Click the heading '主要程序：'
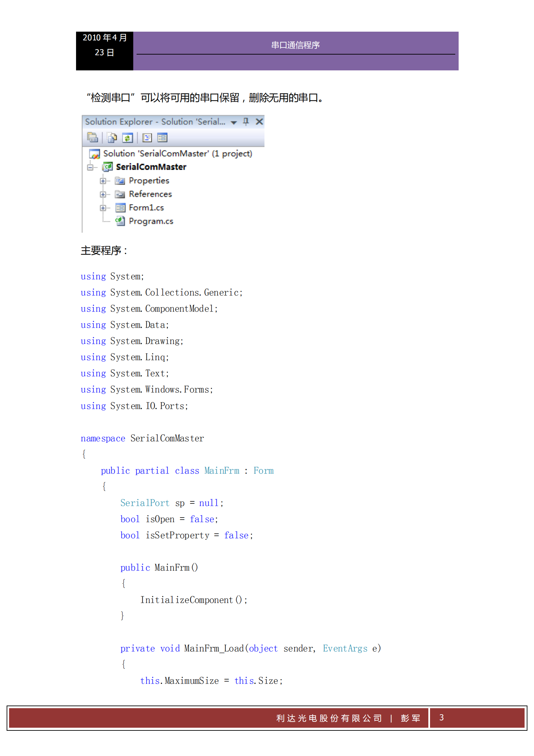This screenshot has width=534, height=756. tap(104, 251)
